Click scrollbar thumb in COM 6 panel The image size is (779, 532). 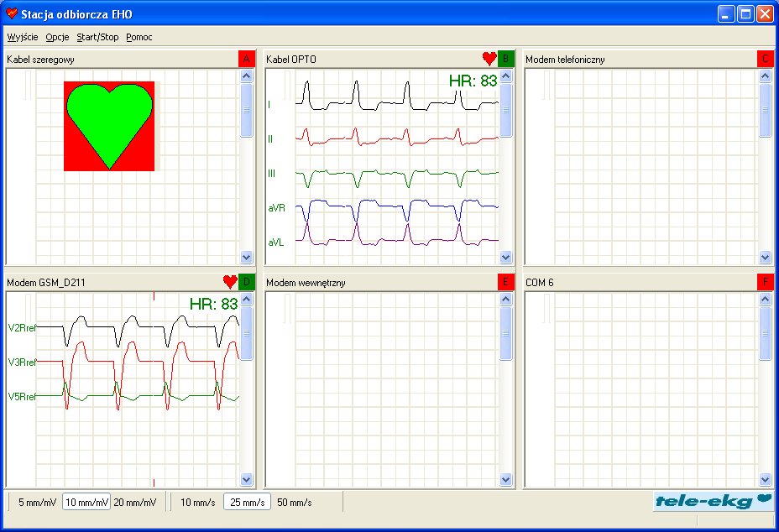(x=765, y=333)
